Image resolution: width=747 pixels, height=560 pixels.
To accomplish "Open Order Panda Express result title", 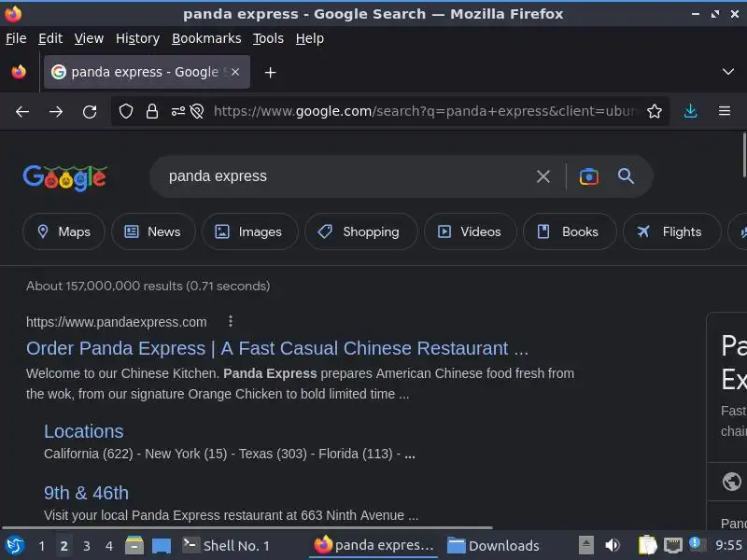I will point(277,348).
